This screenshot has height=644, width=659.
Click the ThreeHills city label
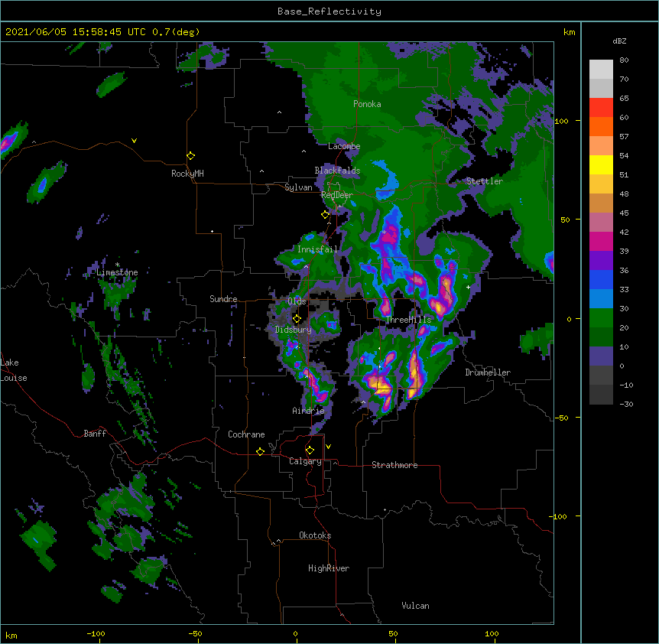[x=408, y=320]
